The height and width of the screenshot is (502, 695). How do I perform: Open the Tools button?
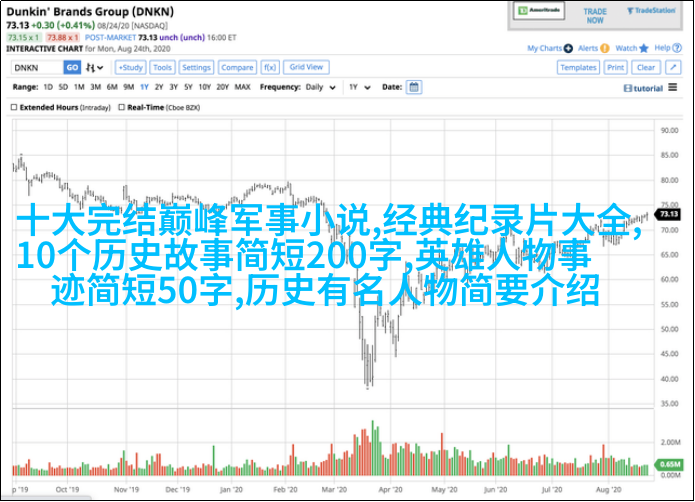tap(162, 67)
